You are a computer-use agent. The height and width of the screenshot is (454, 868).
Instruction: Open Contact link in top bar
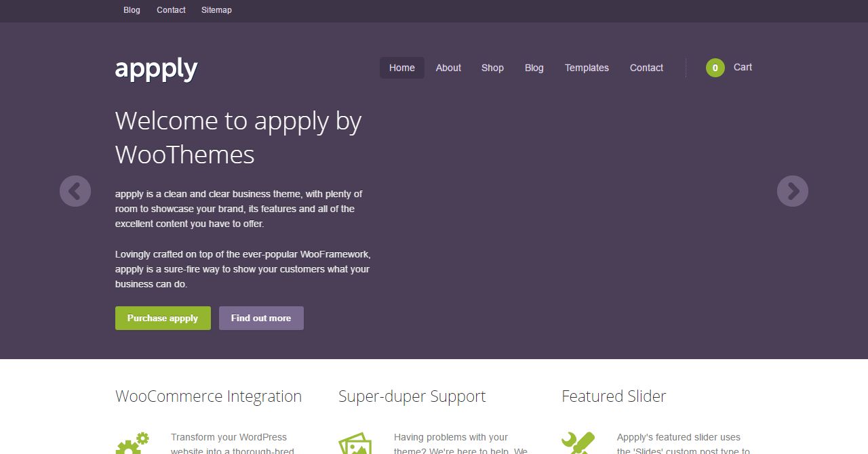point(171,10)
